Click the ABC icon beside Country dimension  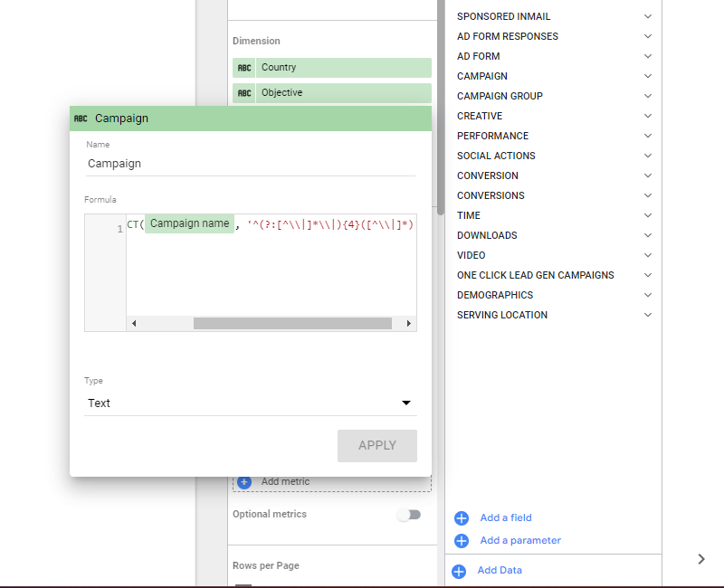(243, 67)
